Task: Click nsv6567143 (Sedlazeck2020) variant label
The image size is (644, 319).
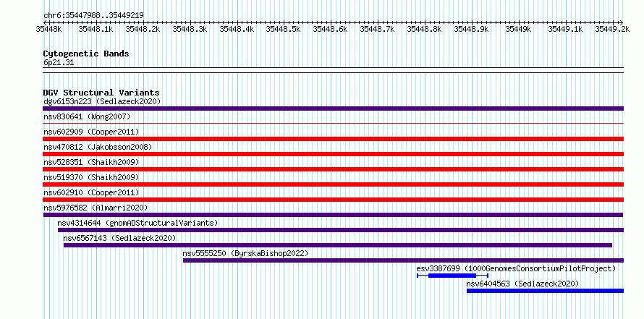Action: [119, 238]
